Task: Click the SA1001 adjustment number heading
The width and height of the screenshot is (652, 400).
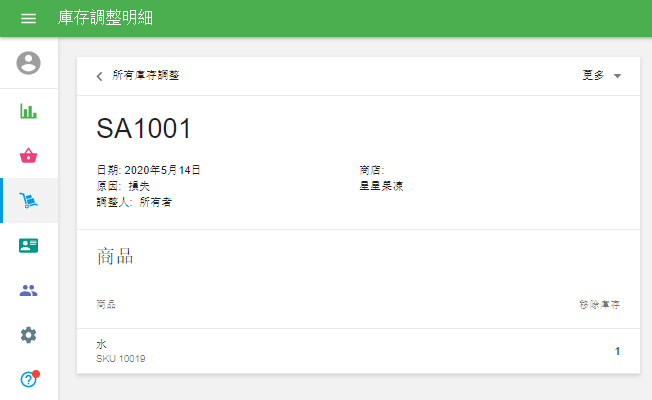Action: click(143, 128)
